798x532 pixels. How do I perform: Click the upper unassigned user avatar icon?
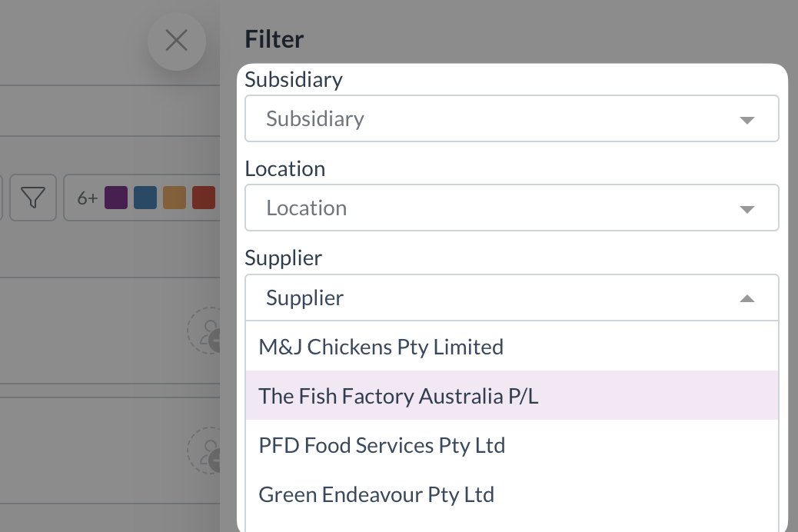204,331
